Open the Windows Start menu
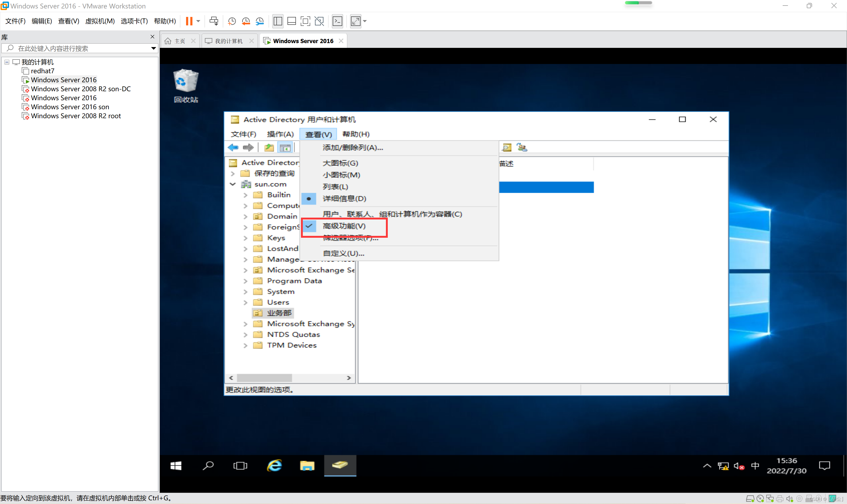Image resolution: width=847 pixels, height=504 pixels. (176, 466)
